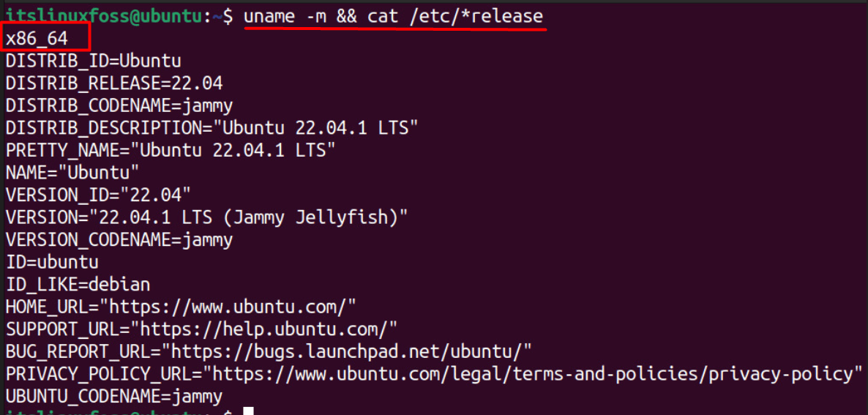Click the DISTRIB_ID=Ubuntu line
The height and width of the screenshot is (415, 868).
pos(93,61)
